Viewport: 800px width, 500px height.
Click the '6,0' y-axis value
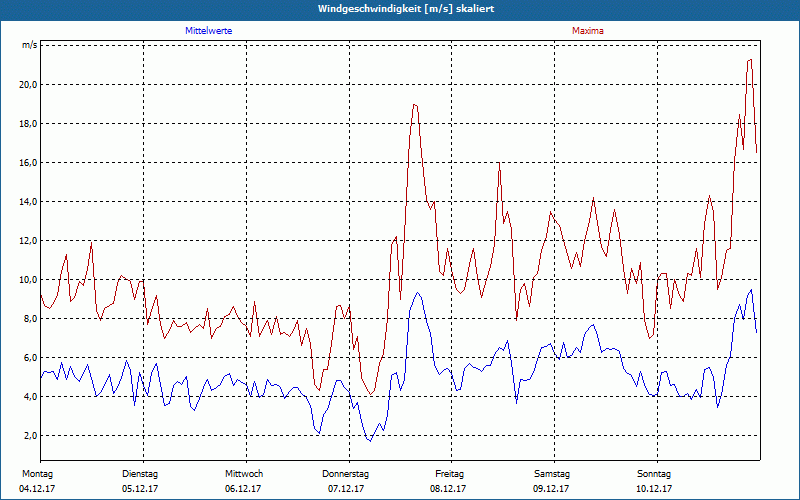pos(30,358)
